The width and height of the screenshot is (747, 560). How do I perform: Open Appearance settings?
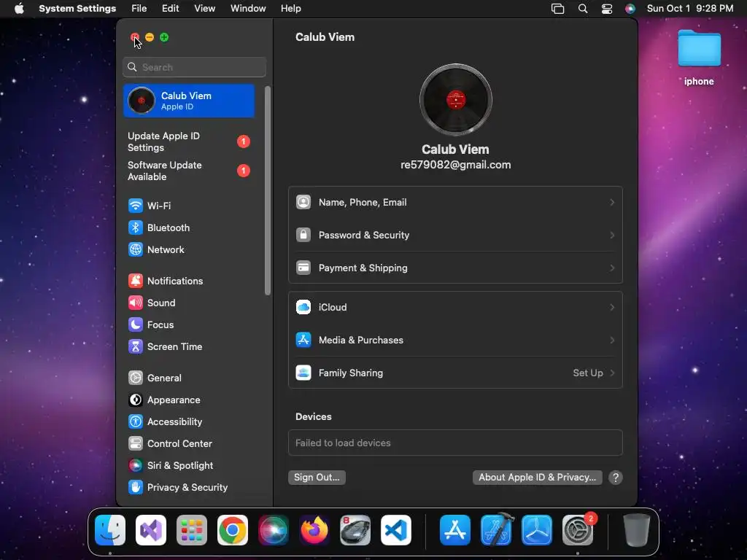coord(189,400)
